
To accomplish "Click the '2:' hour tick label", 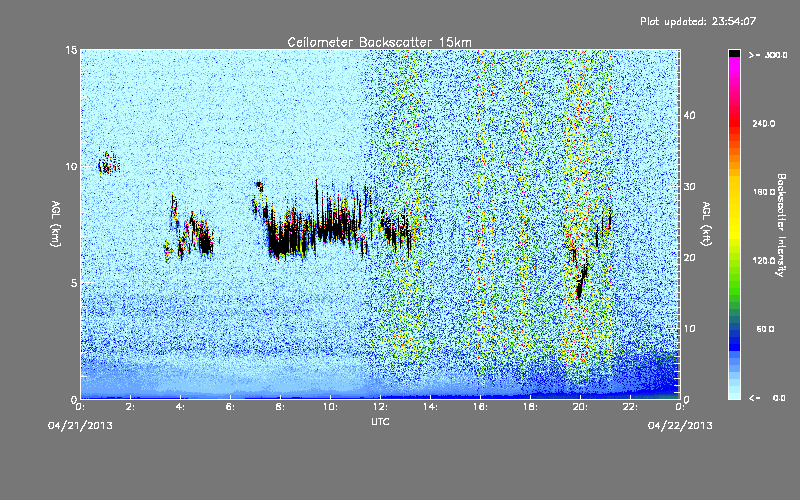I will [130, 407].
